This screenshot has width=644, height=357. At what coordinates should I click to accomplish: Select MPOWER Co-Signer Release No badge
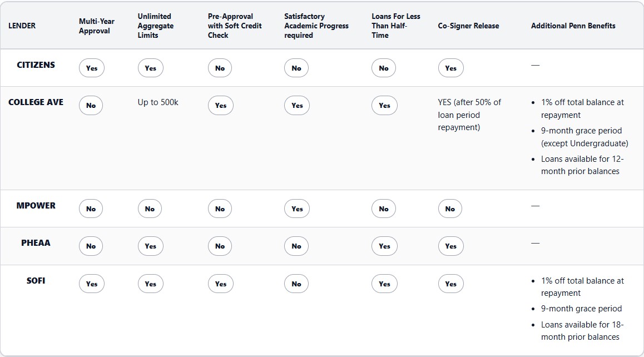450,209
